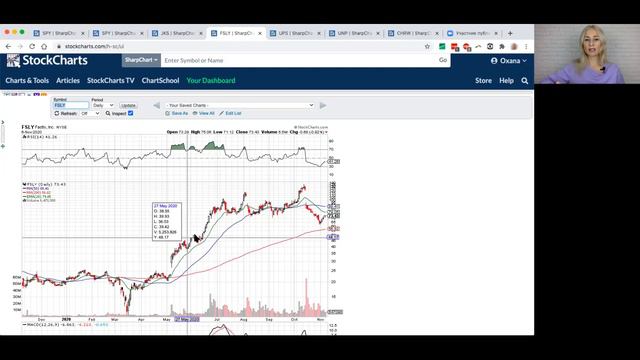Switch to the Zoom meeting tab
The image size is (640, 360).
(473, 33)
